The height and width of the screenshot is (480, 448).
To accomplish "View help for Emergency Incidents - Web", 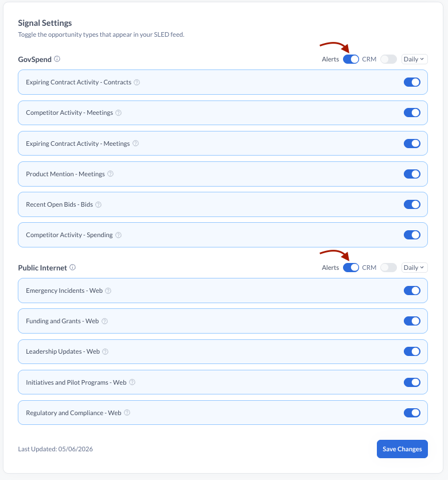I will coord(108,291).
